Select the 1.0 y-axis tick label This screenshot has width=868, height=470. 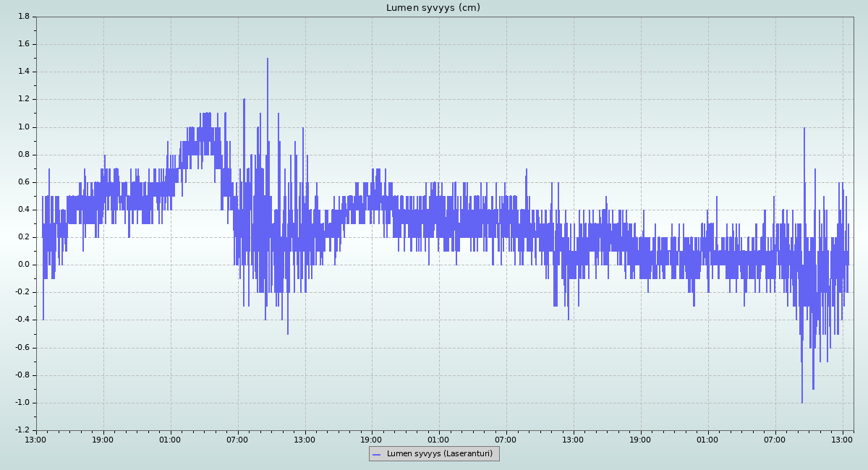tap(23, 127)
